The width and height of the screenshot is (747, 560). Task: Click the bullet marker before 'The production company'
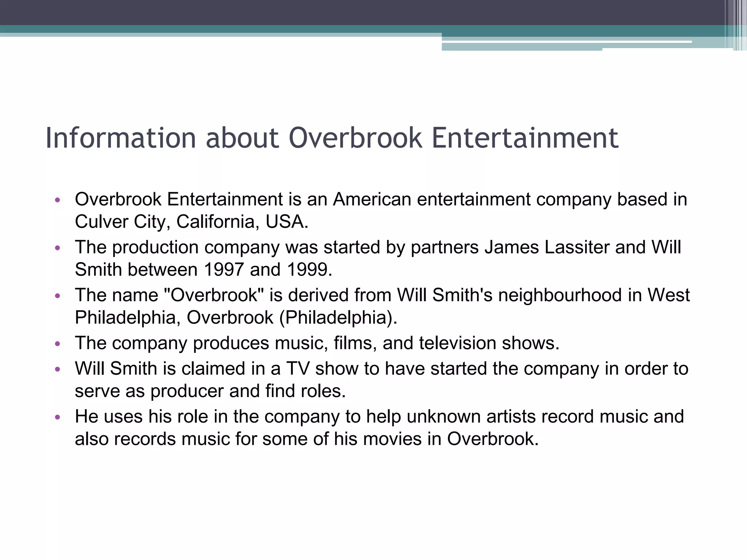click(x=57, y=248)
